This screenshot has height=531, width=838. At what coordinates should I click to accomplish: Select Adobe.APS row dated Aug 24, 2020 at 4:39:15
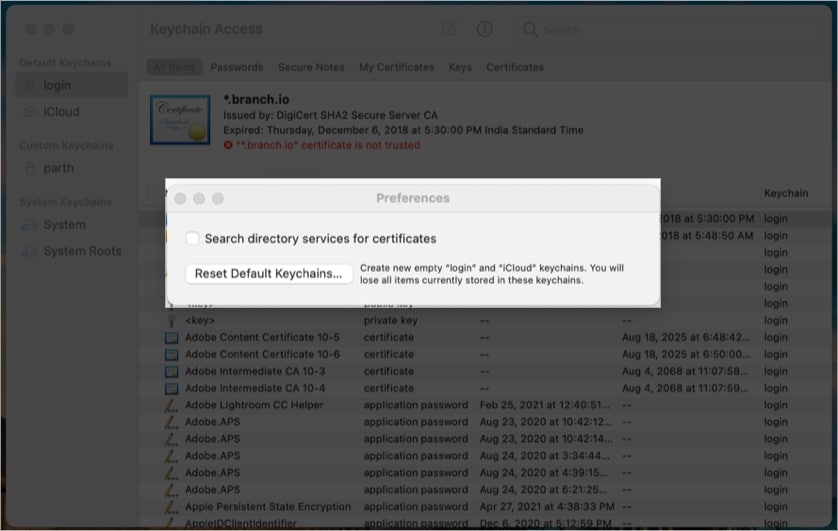click(486, 473)
